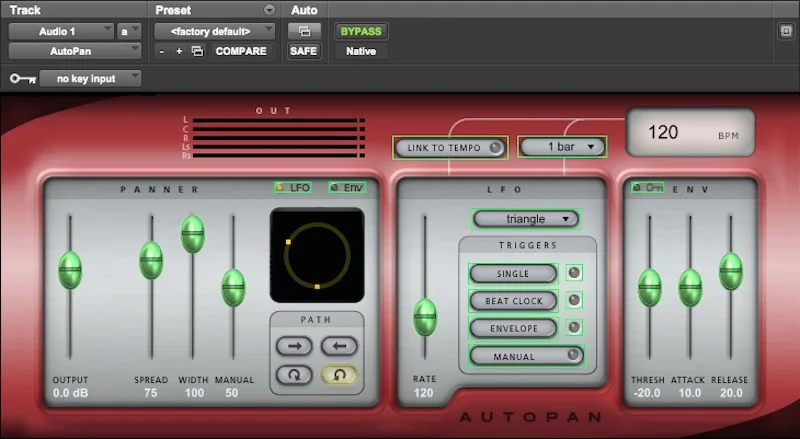Screen dimensions: 800x439
Task: Toggle the Single trigger indicator light
Action: pos(574,273)
